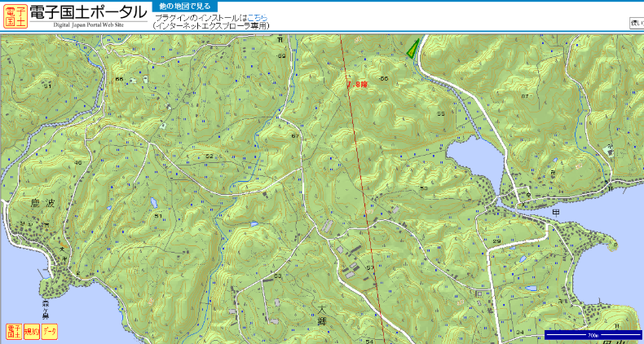This screenshot has width=644, height=344.
Task: Click the green triangle marker on map
Action: point(413,48)
